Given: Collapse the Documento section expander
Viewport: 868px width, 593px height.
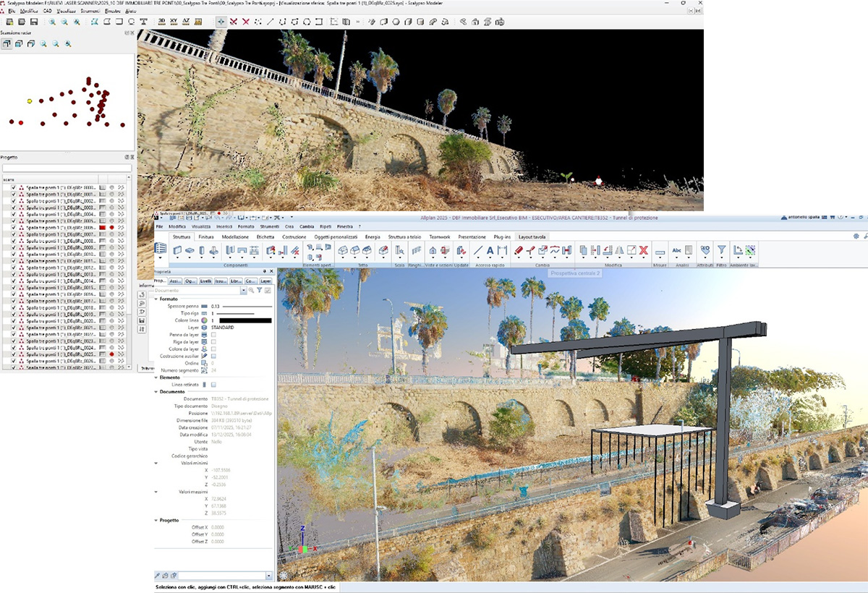Looking at the screenshot, I should [x=156, y=391].
